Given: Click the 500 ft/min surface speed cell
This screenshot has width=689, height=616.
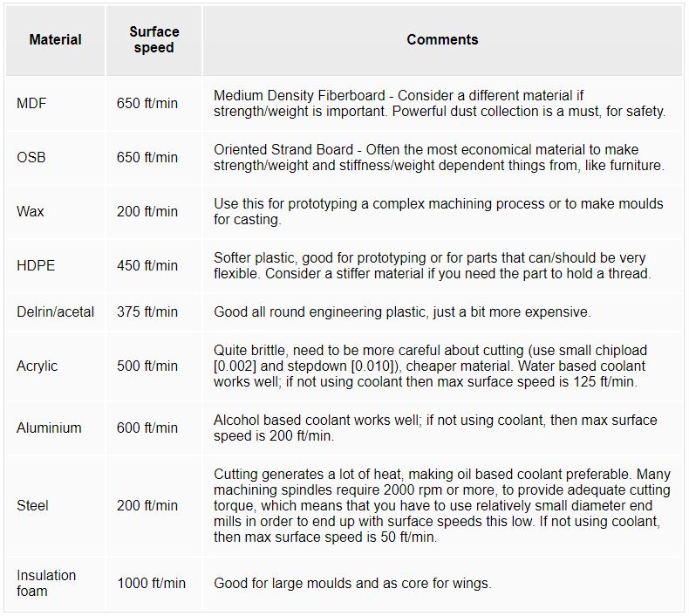Looking at the screenshot, I should [147, 366].
